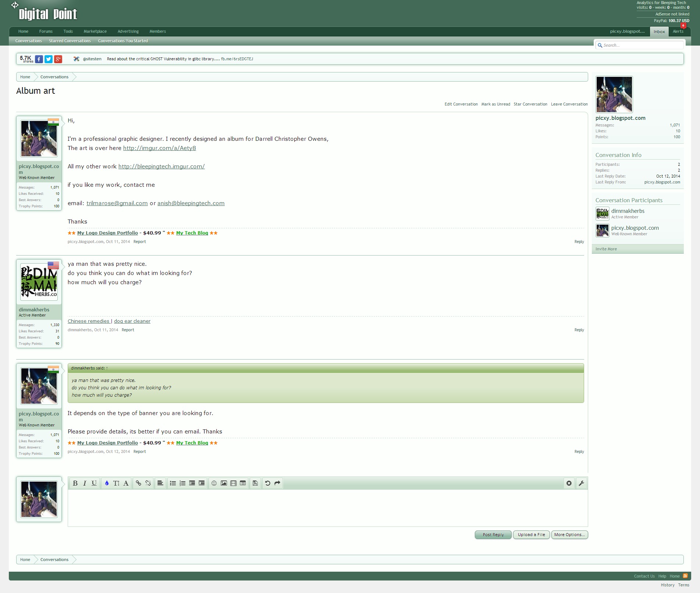The width and height of the screenshot is (700, 593).
Task: Open the Help footer link
Action: [662, 576]
